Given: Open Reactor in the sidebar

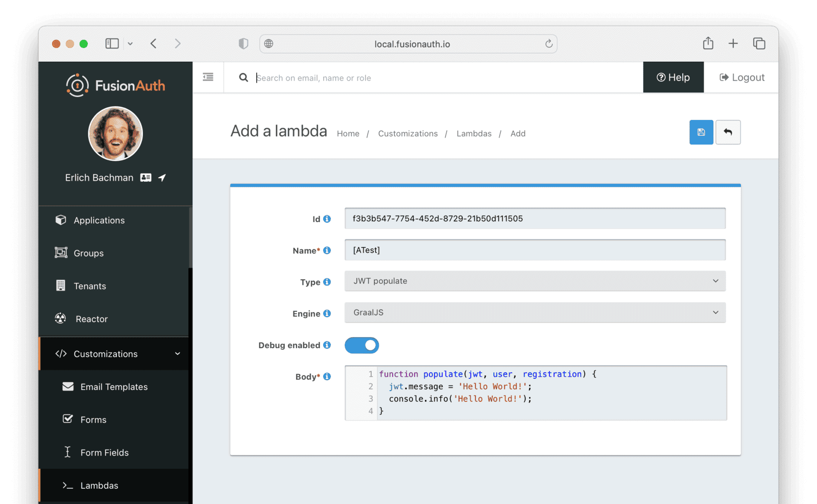Looking at the screenshot, I should (x=114, y=319).
